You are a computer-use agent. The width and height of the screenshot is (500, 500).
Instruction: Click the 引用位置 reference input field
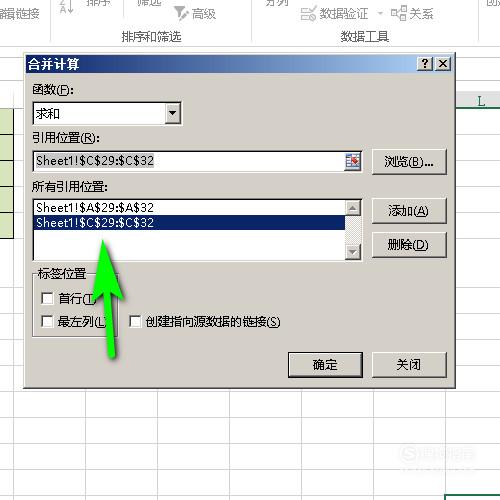189,162
